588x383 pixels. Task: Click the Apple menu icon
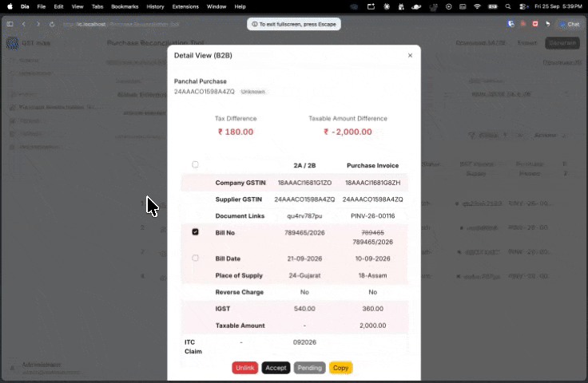[x=10, y=6]
